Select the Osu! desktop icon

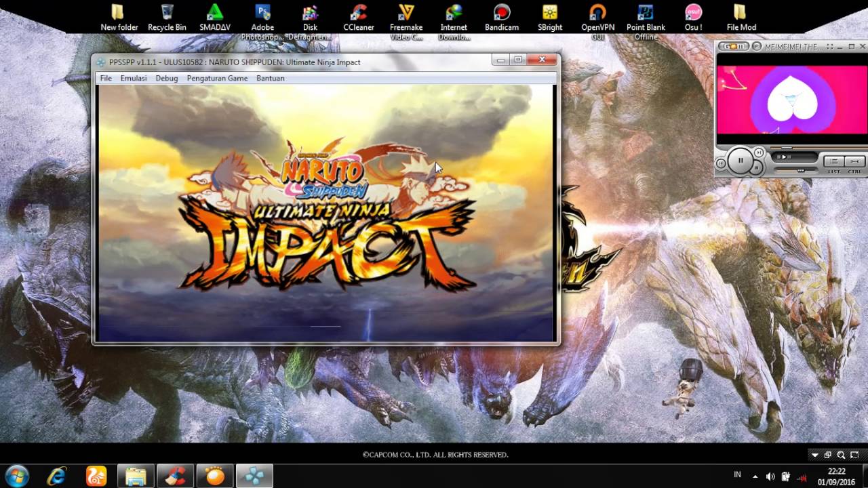(x=693, y=18)
